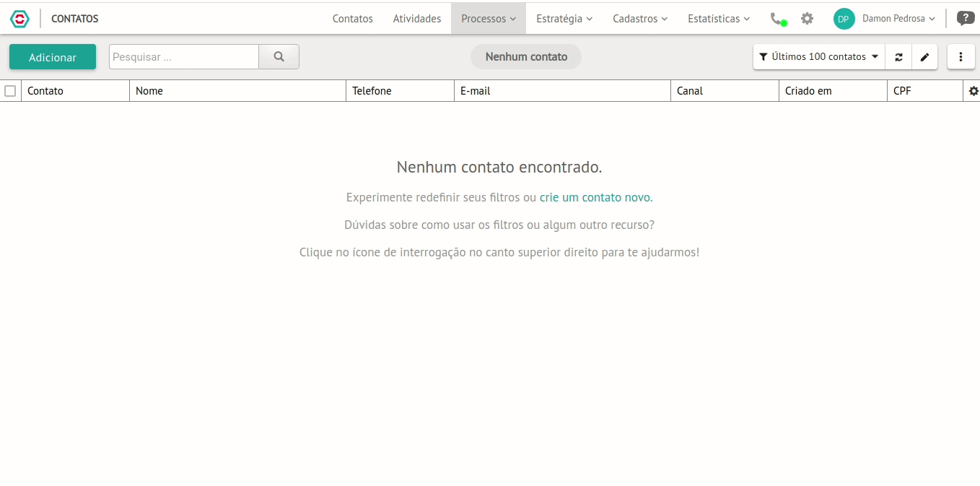
Task: Expand the Cadastros menu
Action: (640, 19)
